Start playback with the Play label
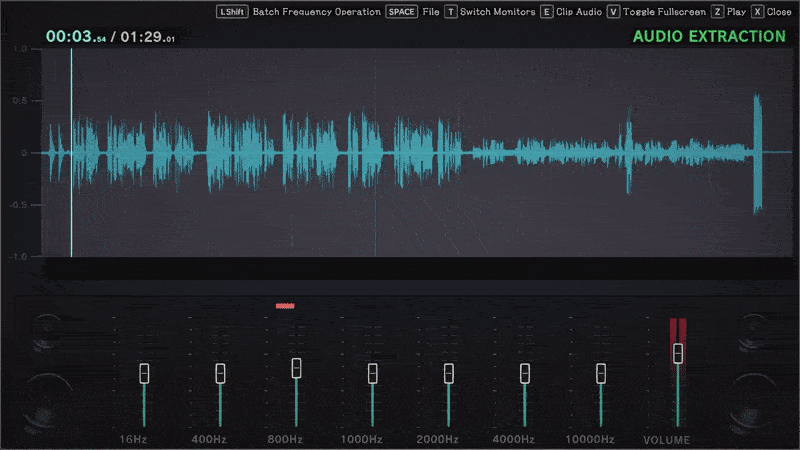Screen dimensions: 800x450 coord(736,12)
